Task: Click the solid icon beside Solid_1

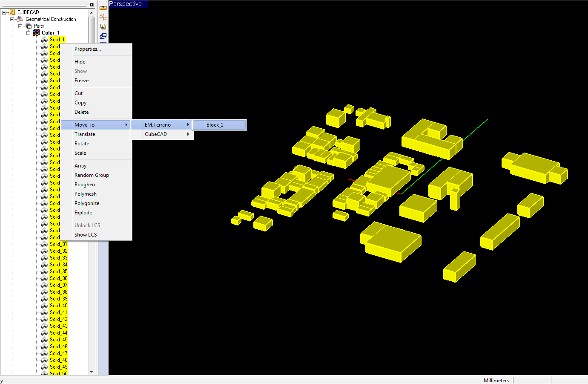Action: [44, 40]
